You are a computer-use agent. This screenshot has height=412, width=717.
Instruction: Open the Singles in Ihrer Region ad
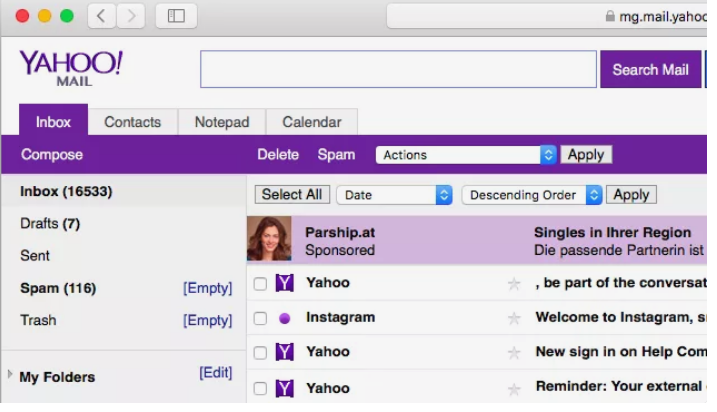click(612, 232)
